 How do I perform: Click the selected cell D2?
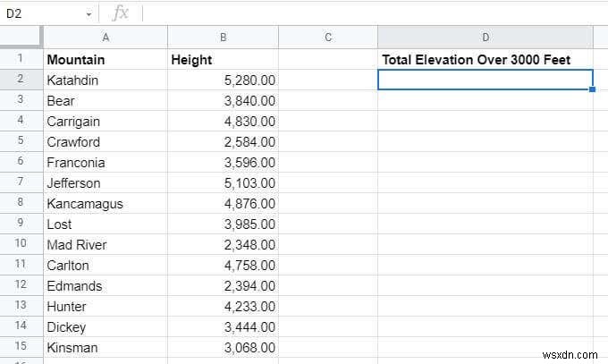486,80
